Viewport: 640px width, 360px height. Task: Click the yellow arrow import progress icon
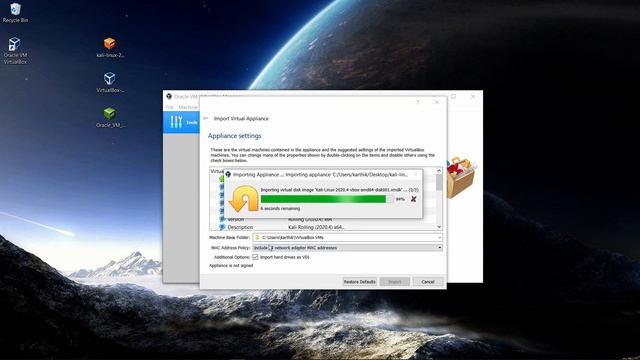[x=244, y=199]
